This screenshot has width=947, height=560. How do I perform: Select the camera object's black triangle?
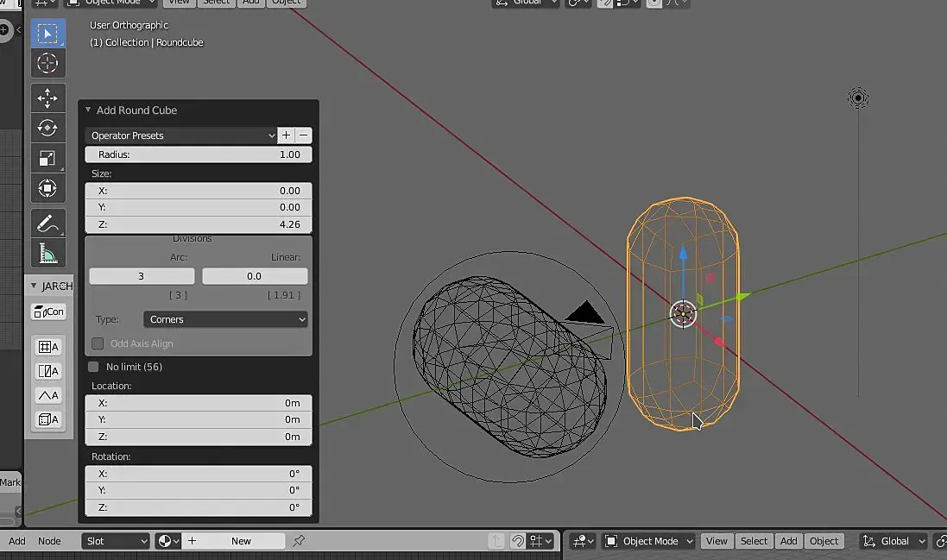tap(584, 312)
